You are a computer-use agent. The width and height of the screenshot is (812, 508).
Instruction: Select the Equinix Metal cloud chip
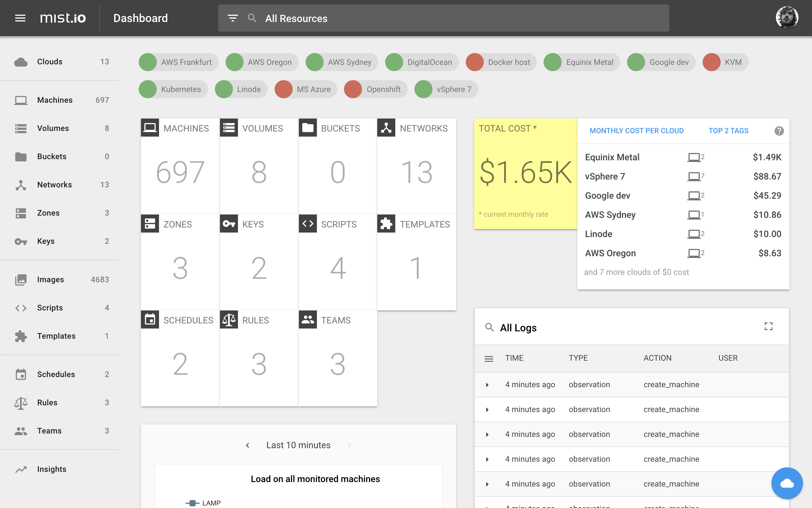pos(582,62)
